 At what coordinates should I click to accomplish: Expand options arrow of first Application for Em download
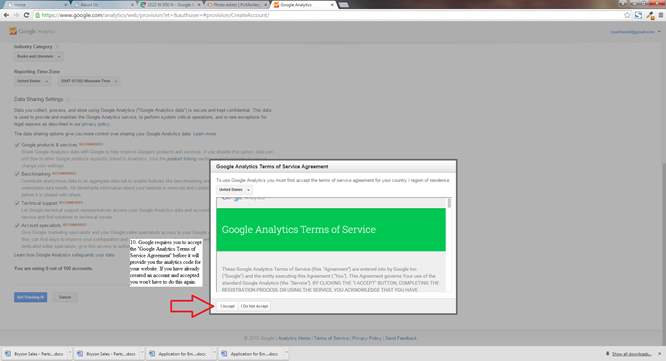tap(214, 353)
